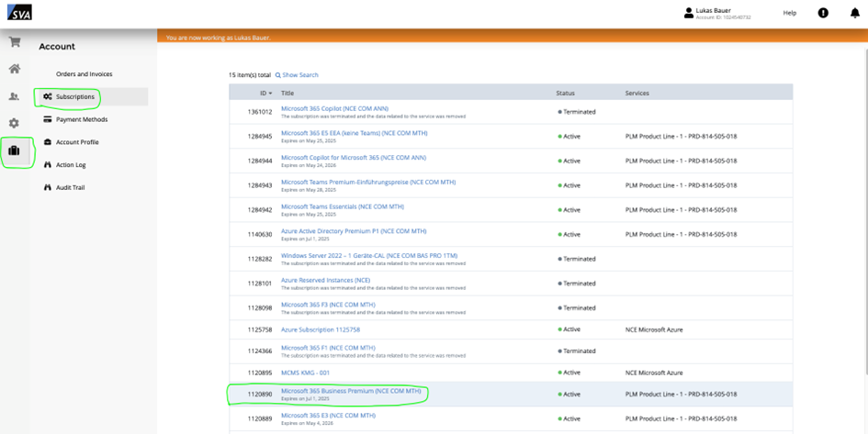Open the Action Log page

click(x=71, y=165)
